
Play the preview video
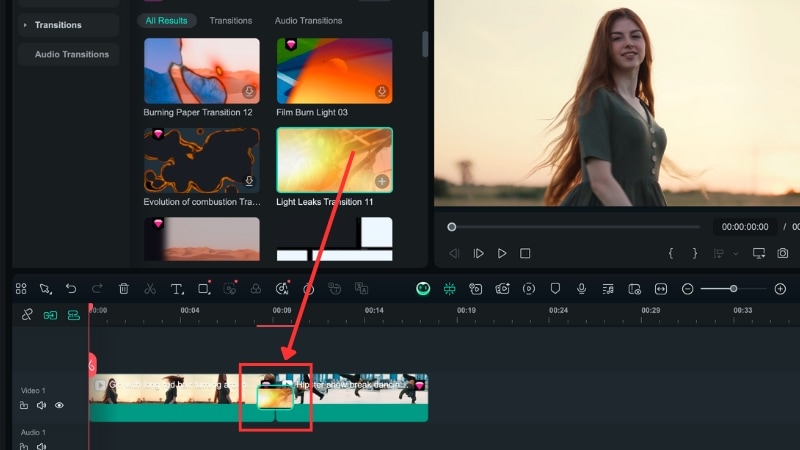[502, 254]
